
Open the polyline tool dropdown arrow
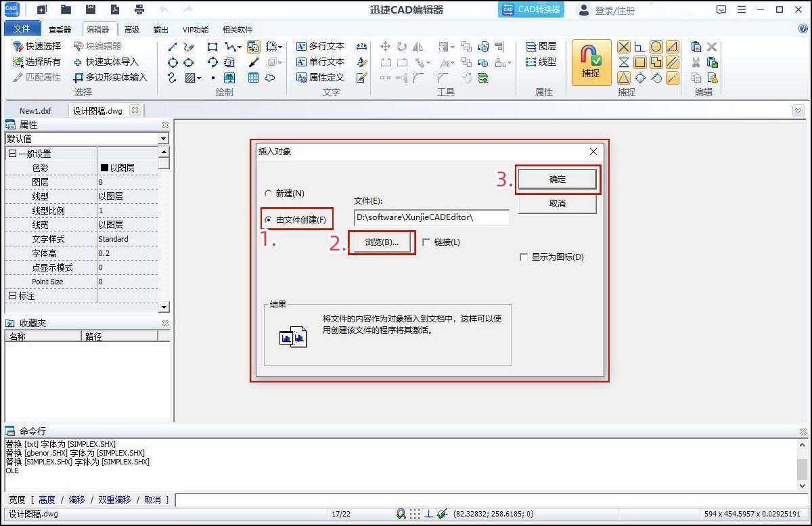(x=241, y=46)
